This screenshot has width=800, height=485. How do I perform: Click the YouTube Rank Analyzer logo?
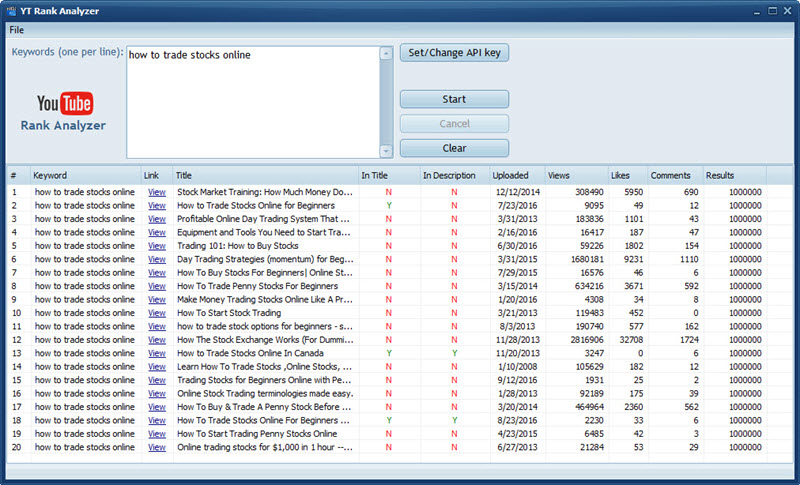pos(64,111)
